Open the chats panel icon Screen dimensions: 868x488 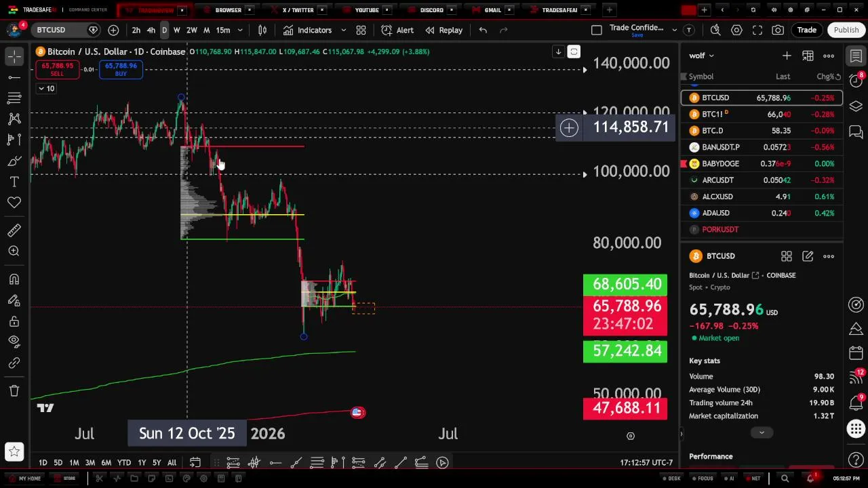856,131
